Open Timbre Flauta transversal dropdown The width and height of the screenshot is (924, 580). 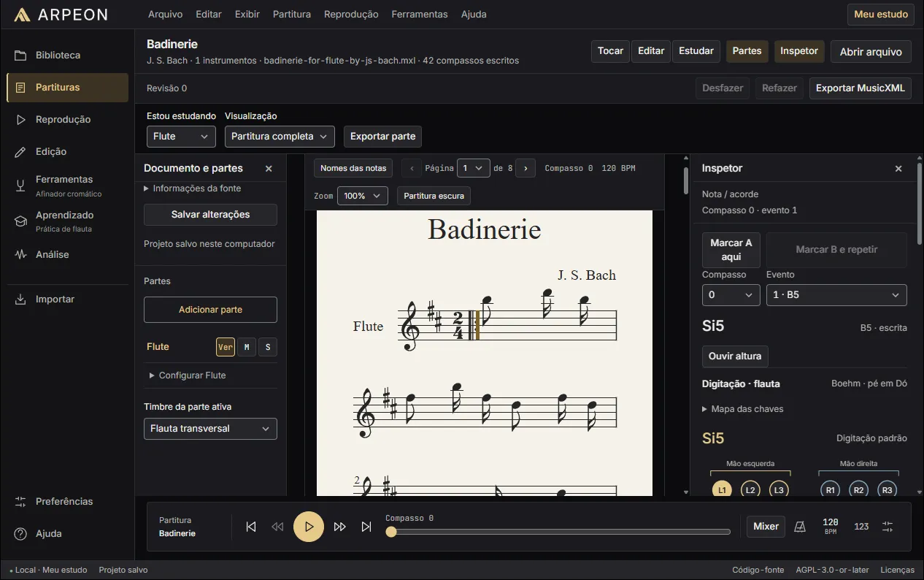pyautogui.click(x=210, y=429)
